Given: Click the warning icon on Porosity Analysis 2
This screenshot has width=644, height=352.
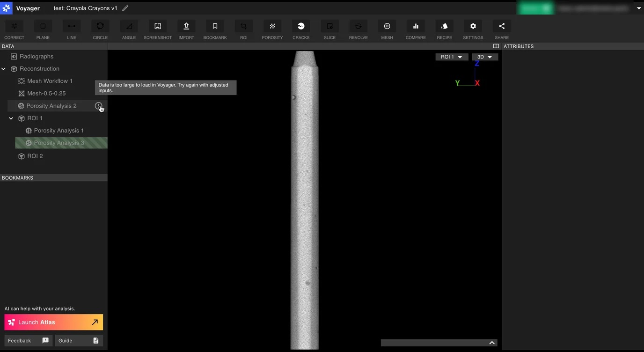Looking at the screenshot, I should pyautogui.click(x=98, y=106).
